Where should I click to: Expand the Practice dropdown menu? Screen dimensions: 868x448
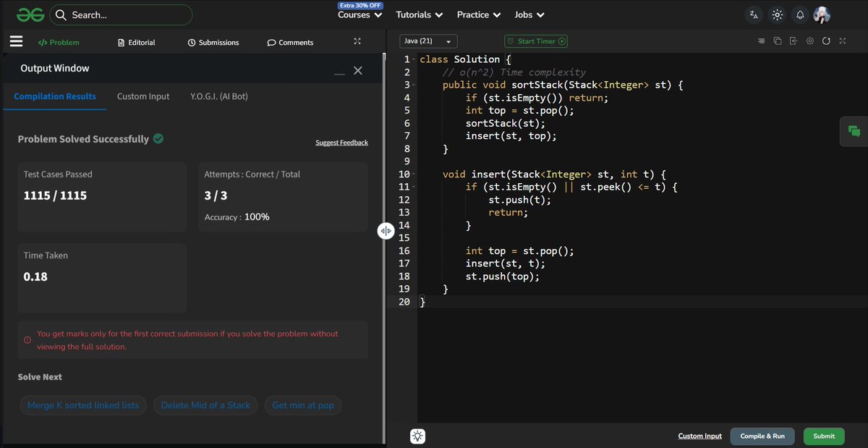click(479, 14)
